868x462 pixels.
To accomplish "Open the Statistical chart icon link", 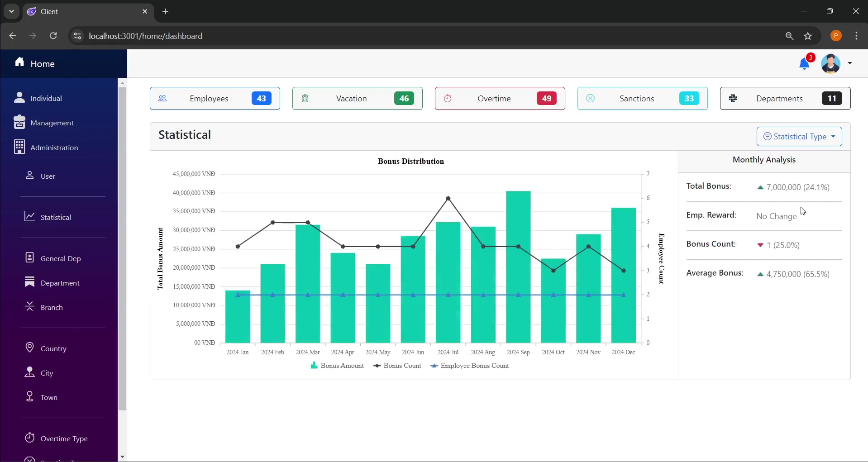I will [x=29, y=217].
